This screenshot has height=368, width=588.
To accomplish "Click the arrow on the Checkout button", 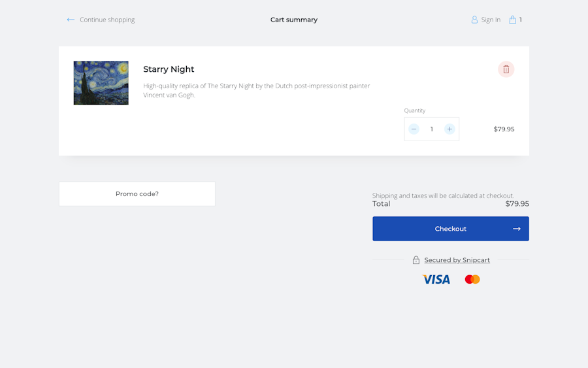I will pyautogui.click(x=517, y=229).
